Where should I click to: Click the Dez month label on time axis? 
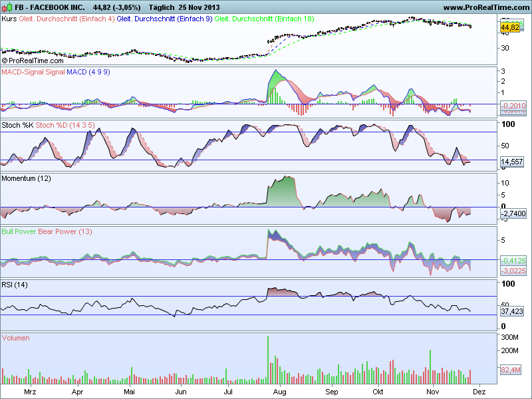479,392
